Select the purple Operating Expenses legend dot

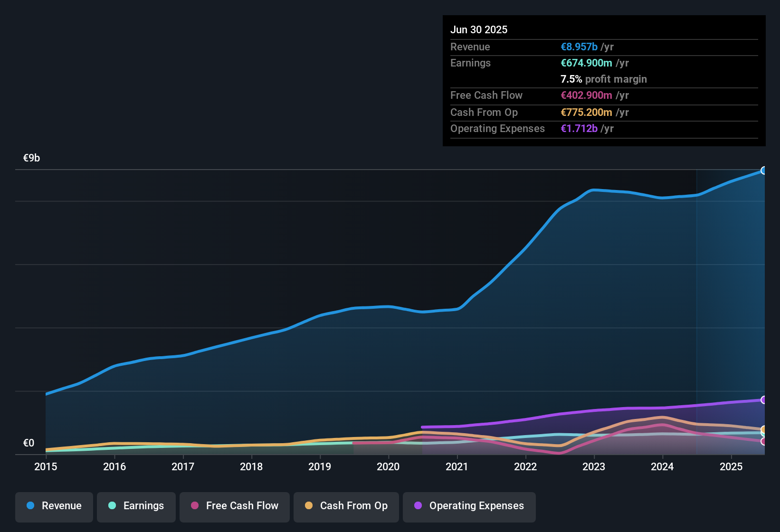(418, 506)
